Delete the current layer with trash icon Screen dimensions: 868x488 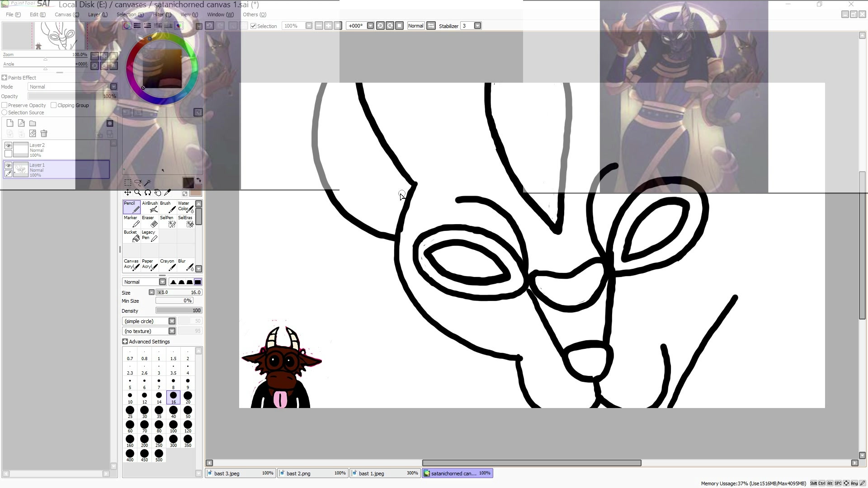(x=44, y=133)
